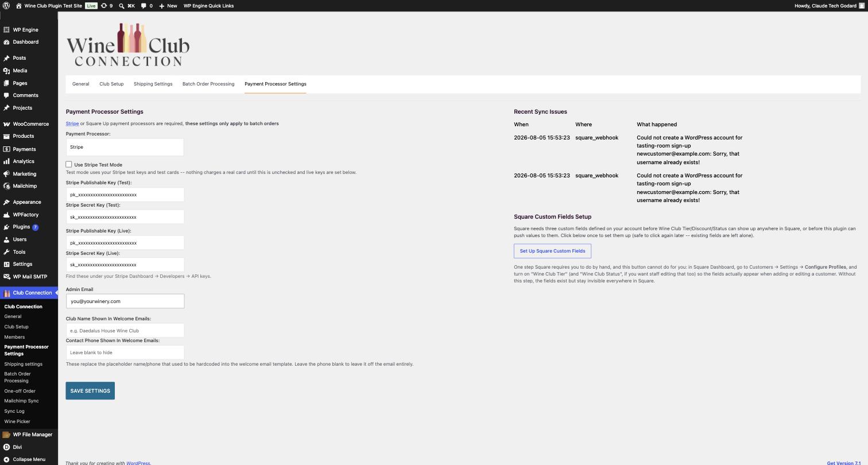Screen dimensions: 868x465
Task: Select the Payment Processor Settings tab
Action: [276, 84]
